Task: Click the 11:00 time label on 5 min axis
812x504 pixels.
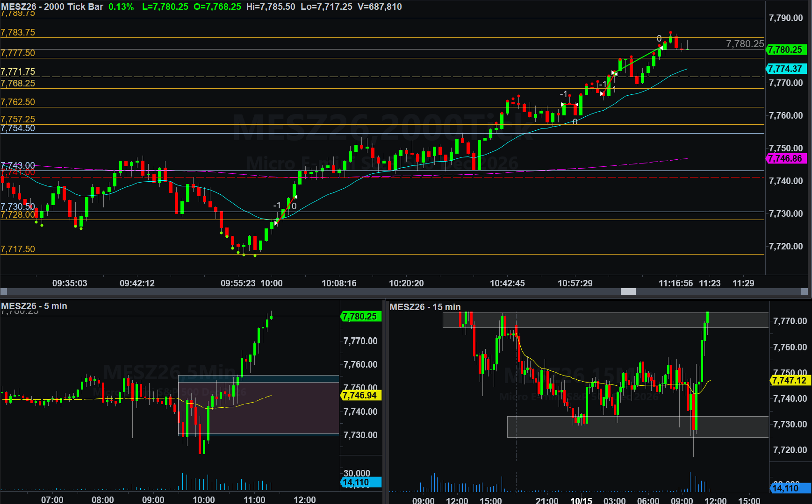Action: pyautogui.click(x=254, y=499)
